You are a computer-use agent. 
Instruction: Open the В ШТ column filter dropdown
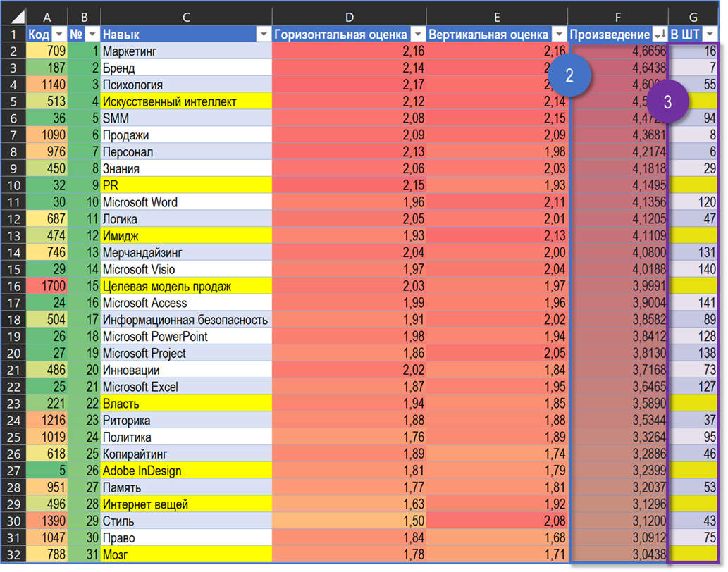(710, 35)
